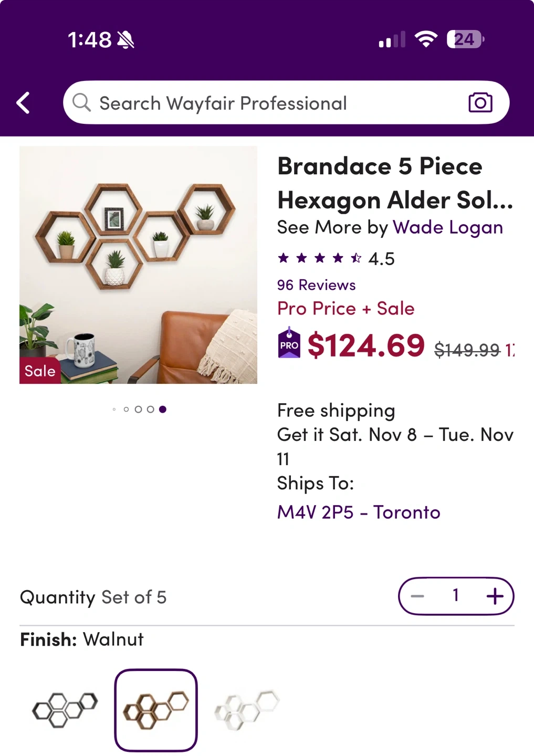The width and height of the screenshot is (534, 756).
Task: Decrease quantity with minus button
Action: (417, 596)
